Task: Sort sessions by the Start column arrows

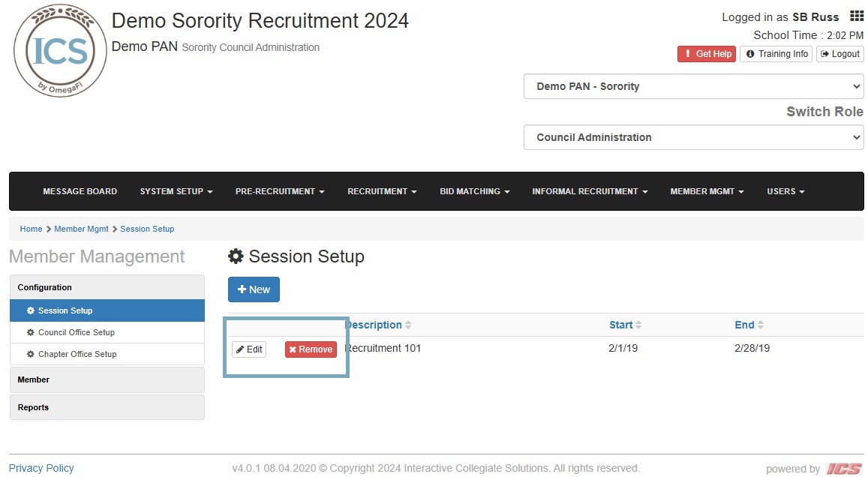Action: pos(638,325)
